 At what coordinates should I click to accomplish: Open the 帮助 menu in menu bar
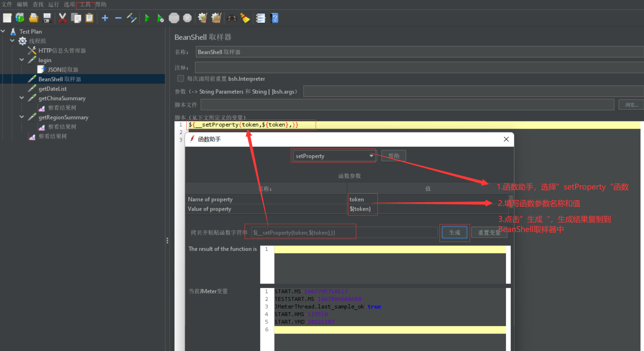101,4
